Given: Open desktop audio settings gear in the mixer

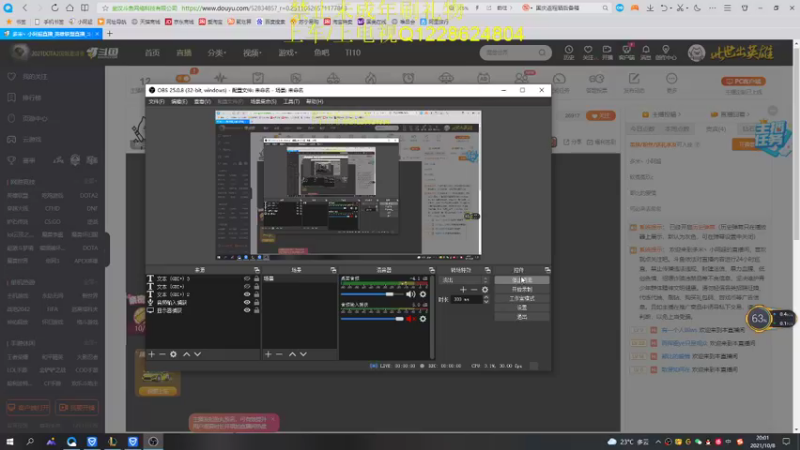Looking at the screenshot, I should coord(423,294).
